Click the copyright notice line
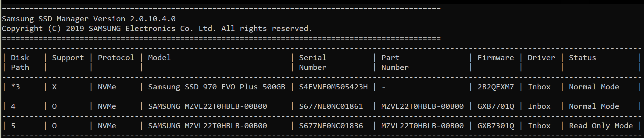This screenshot has height=138, width=644. click(x=157, y=29)
